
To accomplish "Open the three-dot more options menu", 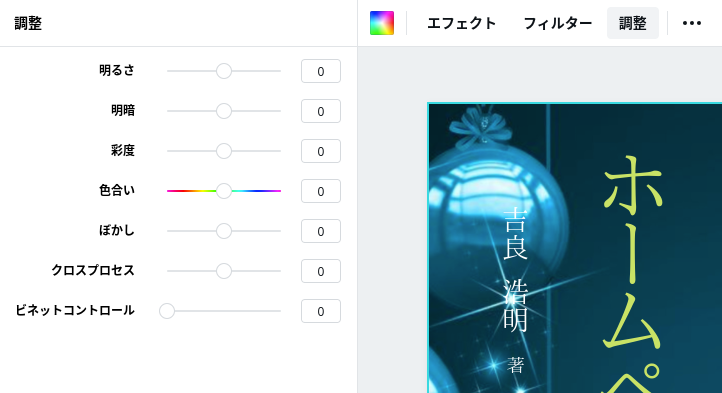I will click(x=692, y=23).
